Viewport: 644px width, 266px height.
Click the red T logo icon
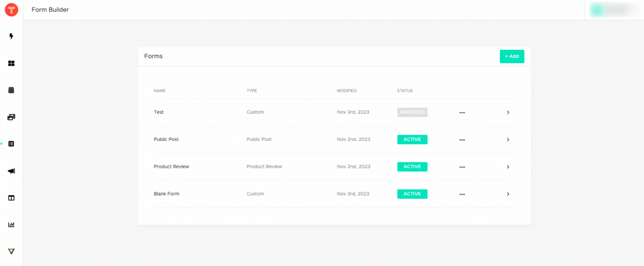[x=12, y=10]
